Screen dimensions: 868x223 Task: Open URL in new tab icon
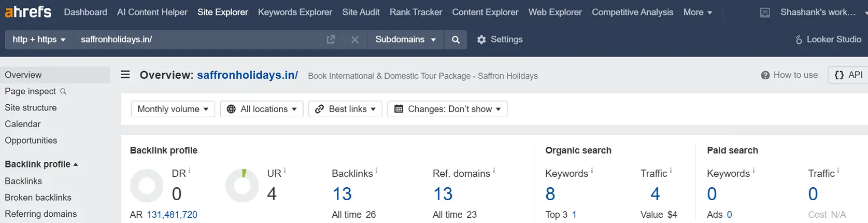point(331,39)
